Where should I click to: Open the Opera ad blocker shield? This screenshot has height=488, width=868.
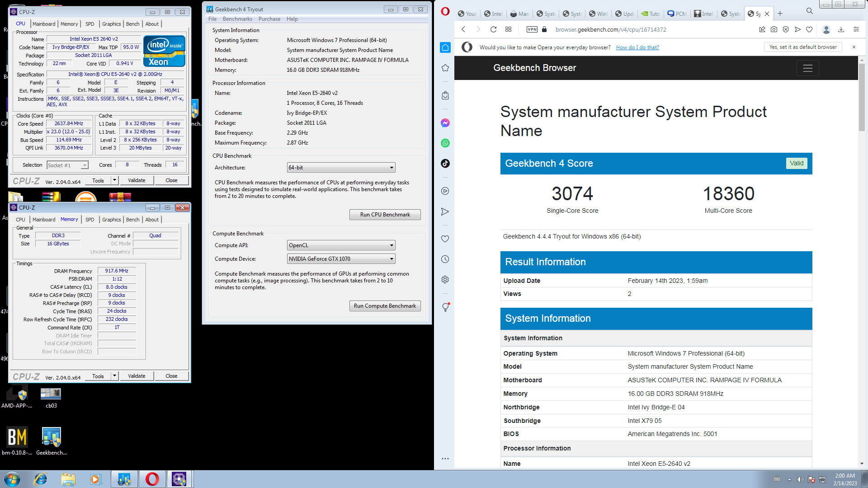pos(786,29)
